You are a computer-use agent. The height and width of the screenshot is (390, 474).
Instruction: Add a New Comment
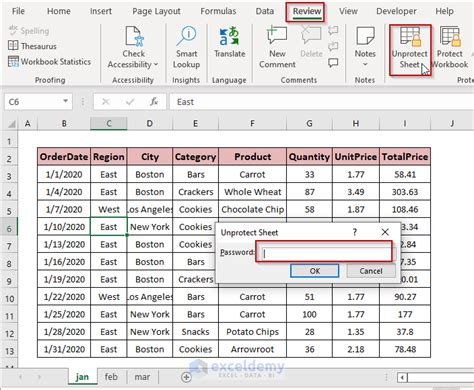(277, 47)
